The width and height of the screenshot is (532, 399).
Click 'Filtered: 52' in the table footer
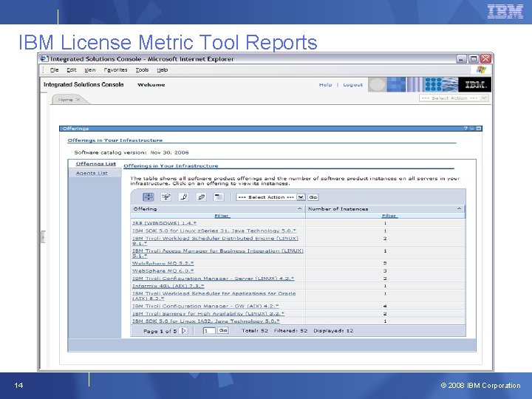290,330
